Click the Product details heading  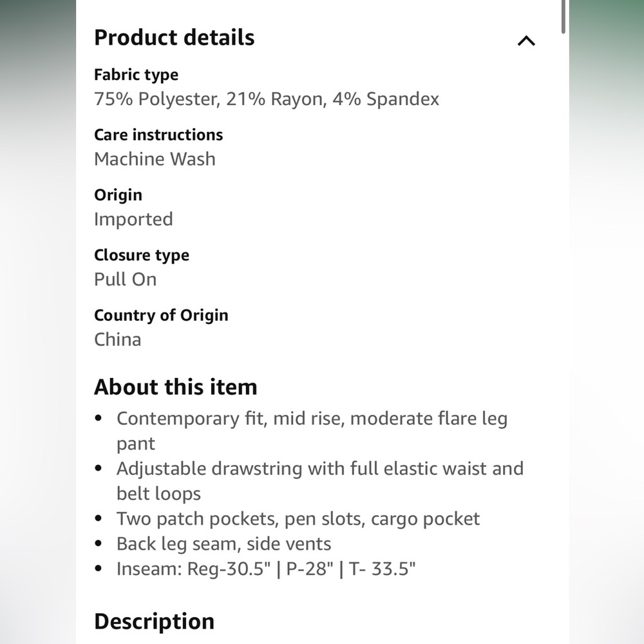pos(174,37)
